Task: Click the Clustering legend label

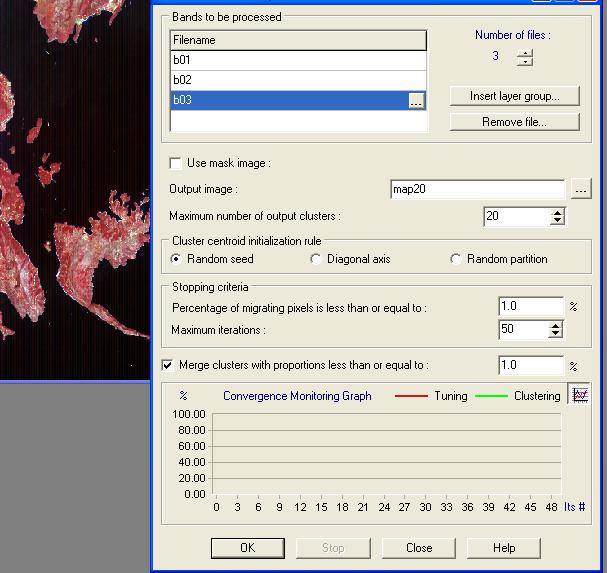Action: pyautogui.click(x=537, y=396)
